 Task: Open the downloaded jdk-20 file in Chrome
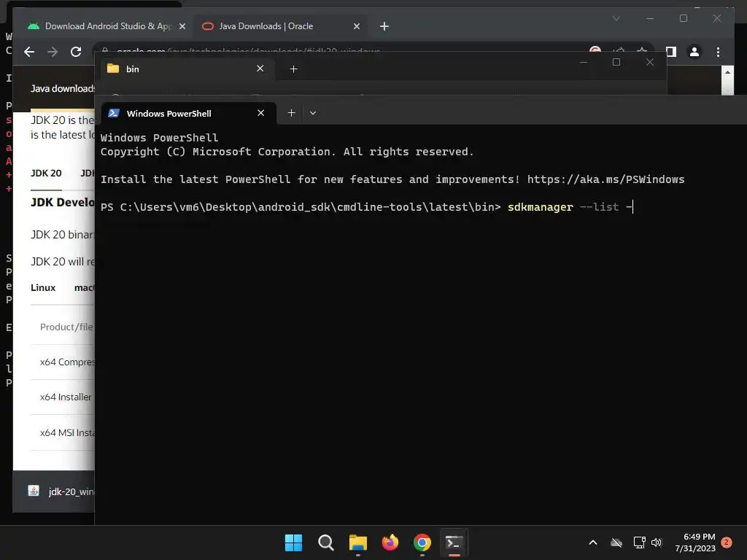[61, 491]
